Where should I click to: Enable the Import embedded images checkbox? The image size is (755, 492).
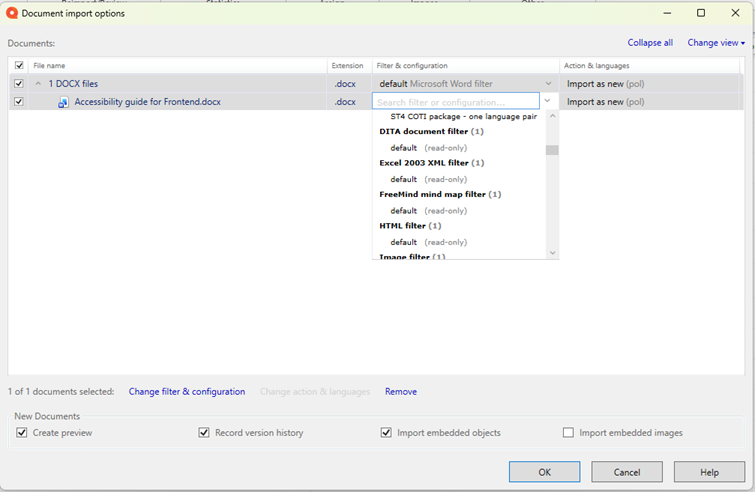pos(568,432)
